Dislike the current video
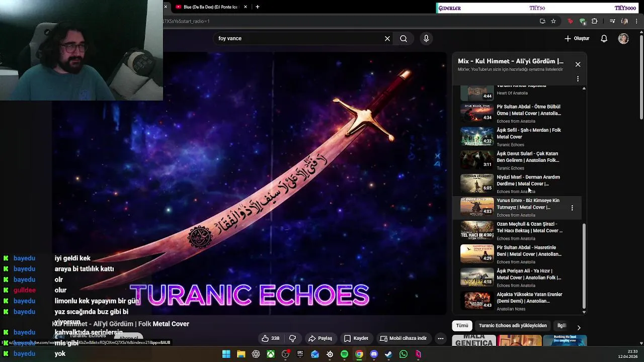This screenshot has width=644, height=362. click(292, 338)
